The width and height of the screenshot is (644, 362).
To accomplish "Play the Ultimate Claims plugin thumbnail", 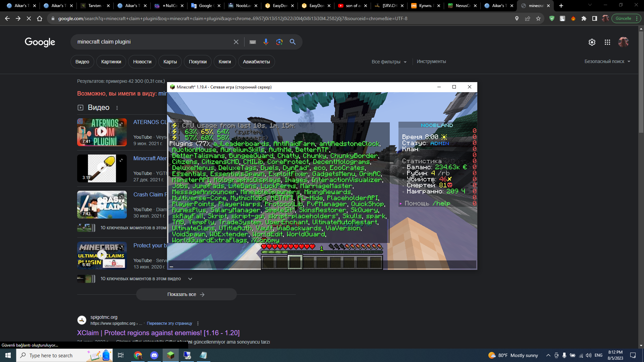I will [x=102, y=255].
